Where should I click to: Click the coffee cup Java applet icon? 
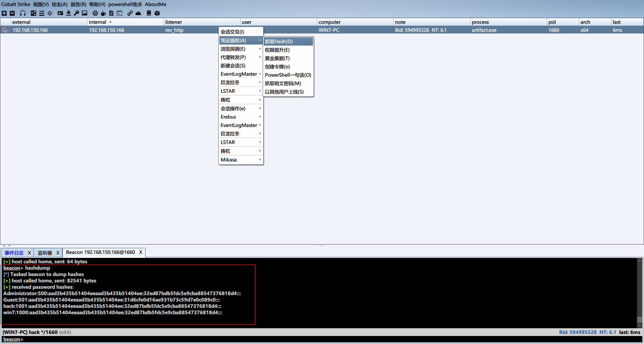(x=103, y=13)
